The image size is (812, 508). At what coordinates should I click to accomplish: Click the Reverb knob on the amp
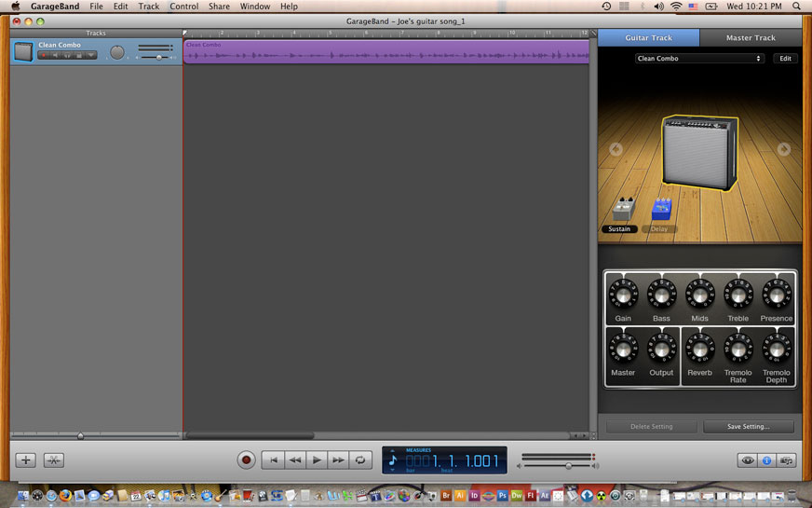pos(699,349)
